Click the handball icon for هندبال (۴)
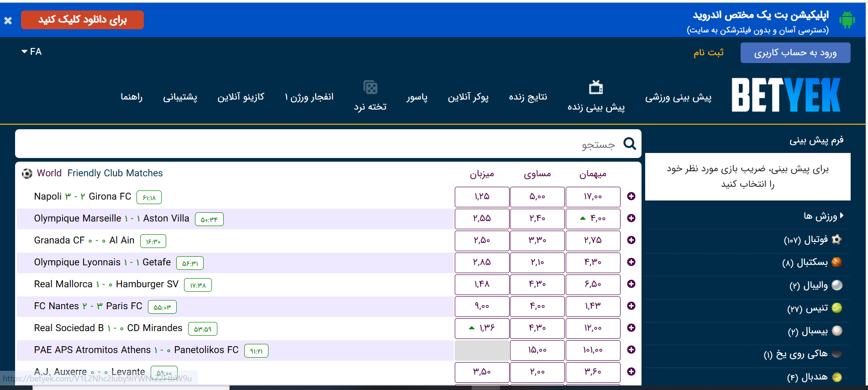 coord(837,377)
